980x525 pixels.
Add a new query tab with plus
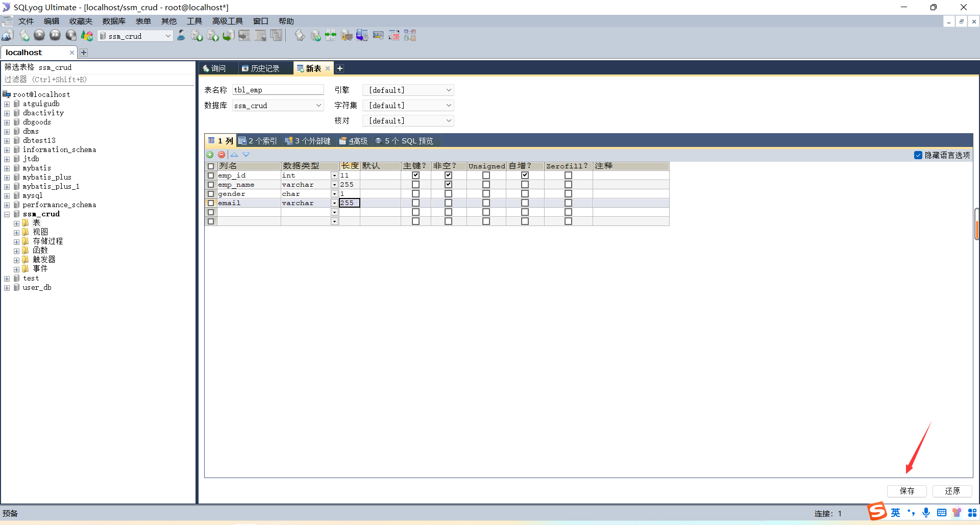340,68
